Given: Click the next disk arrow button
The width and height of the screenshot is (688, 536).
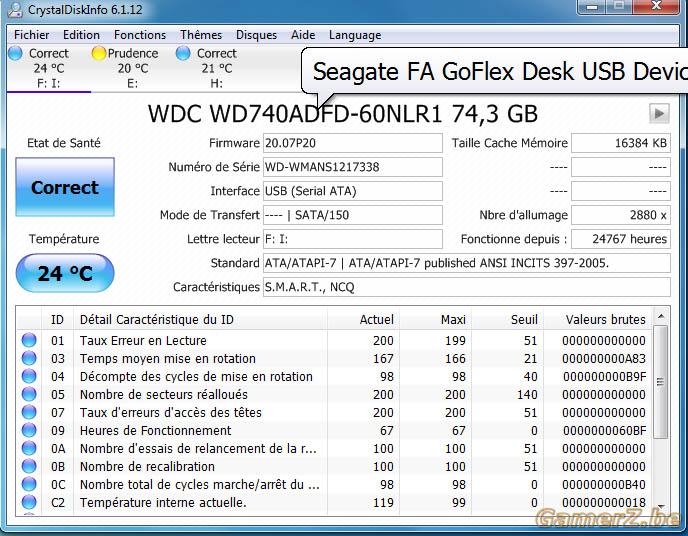Looking at the screenshot, I should coord(659,114).
